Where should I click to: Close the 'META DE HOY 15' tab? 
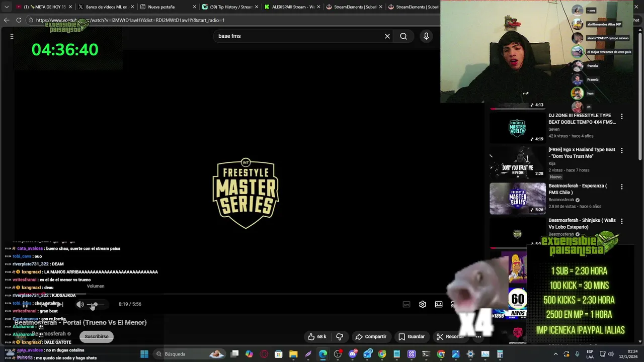coord(70,7)
